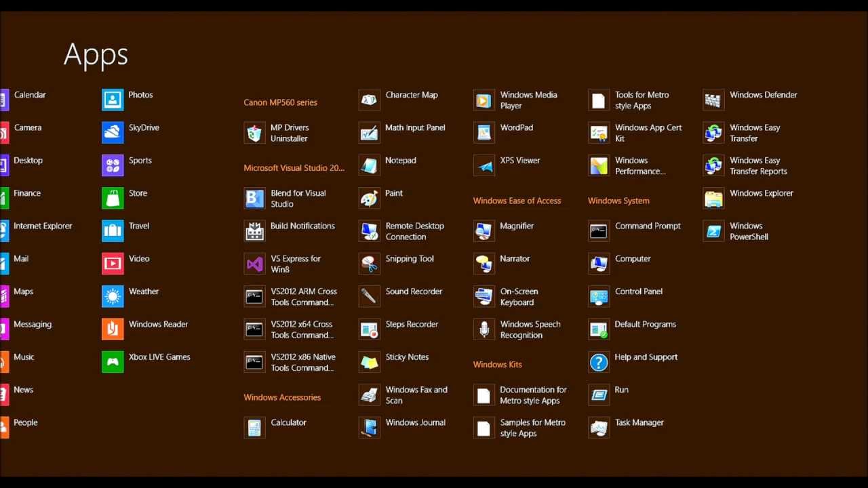Open On-Screen Keyboard entry

click(x=519, y=297)
